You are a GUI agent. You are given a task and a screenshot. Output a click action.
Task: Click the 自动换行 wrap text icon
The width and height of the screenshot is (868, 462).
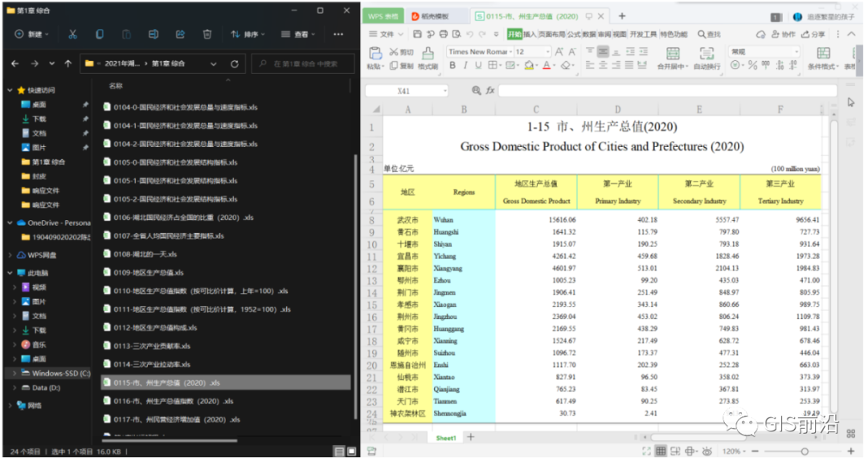pyautogui.click(x=707, y=53)
